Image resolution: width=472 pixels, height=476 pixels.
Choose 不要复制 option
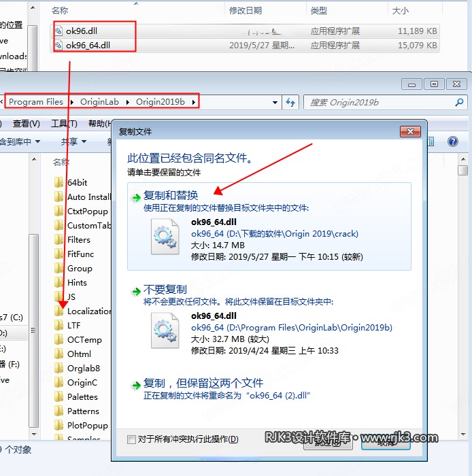[x=269, y=320]
